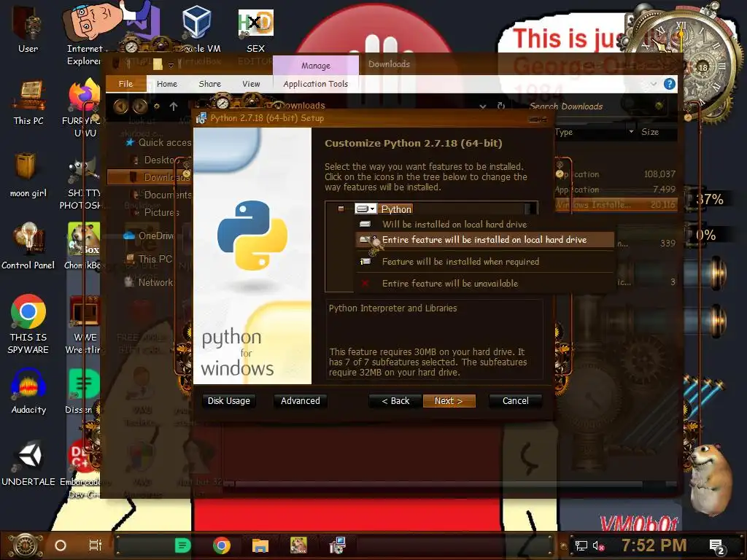Open the User desktop icon
The width and height of the screenshot is (747, 560).
tap(28, 28)
